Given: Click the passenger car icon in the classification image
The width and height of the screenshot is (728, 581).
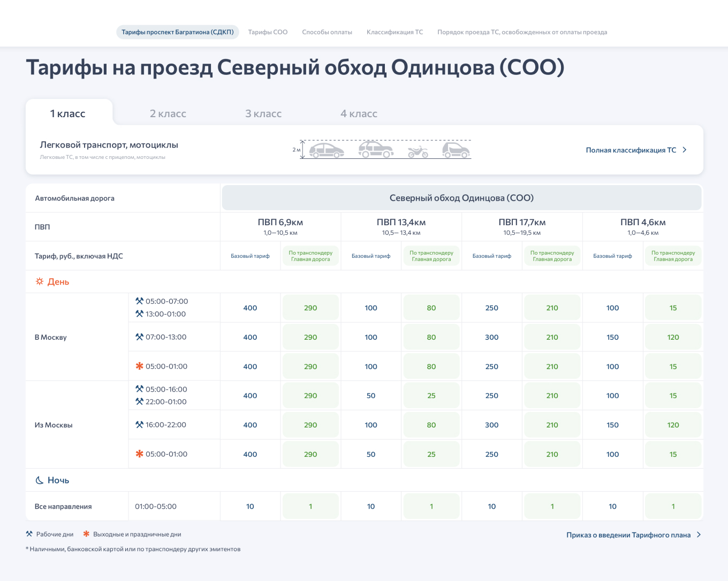Looking at the screenshot, I should [328, 151].
